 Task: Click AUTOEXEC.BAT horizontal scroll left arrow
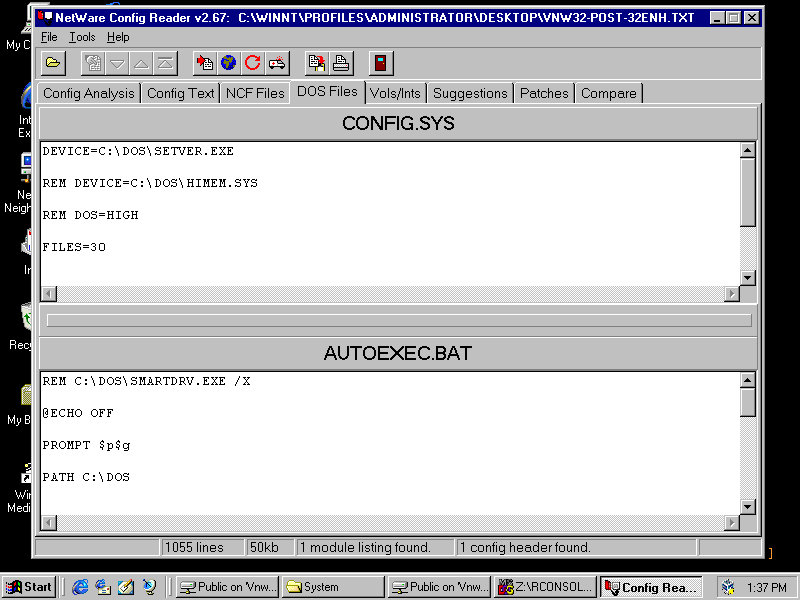pos(49,522)
